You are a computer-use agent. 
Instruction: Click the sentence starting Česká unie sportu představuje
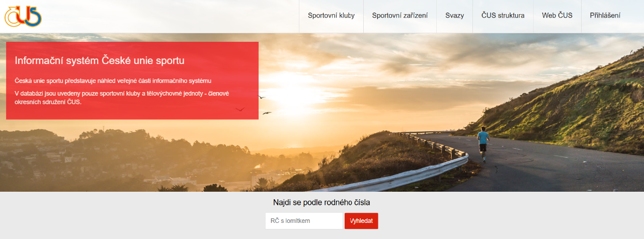(x=113, y=81)
